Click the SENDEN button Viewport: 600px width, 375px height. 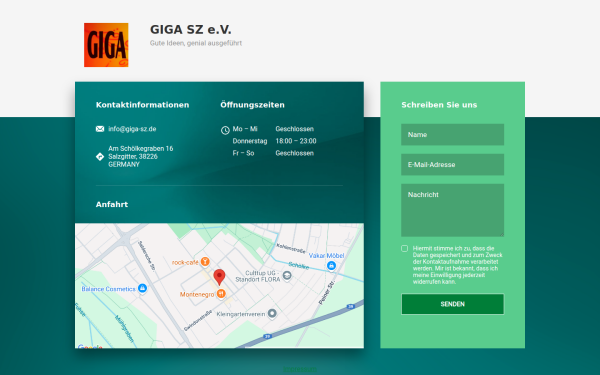point(453,304)
